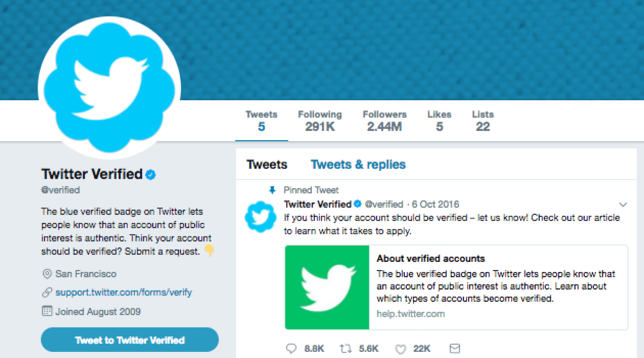Click the reply icon on the pinned tweet
This screenshot has width=644, height=358.
pos(291,349)
